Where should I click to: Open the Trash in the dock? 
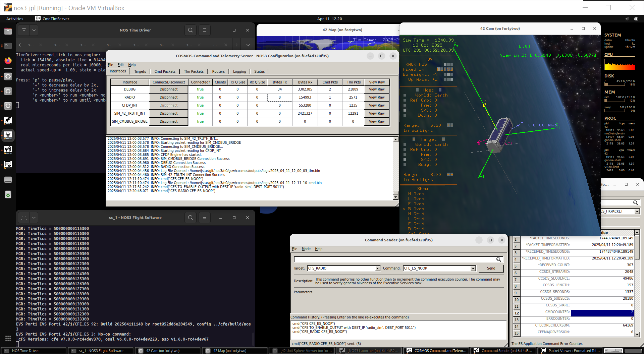coord(8,195)
